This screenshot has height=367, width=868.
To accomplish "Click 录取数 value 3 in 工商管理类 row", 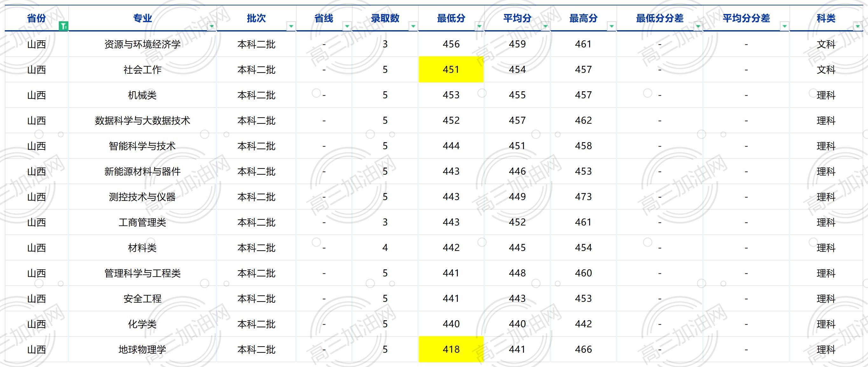I will [385, 222].
